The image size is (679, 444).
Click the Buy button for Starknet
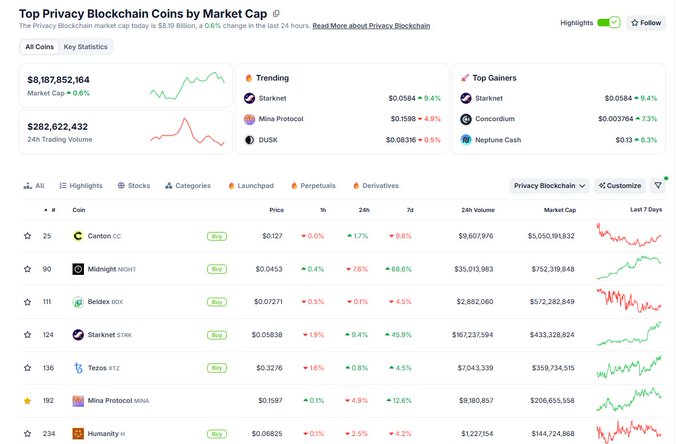[217, 335]
